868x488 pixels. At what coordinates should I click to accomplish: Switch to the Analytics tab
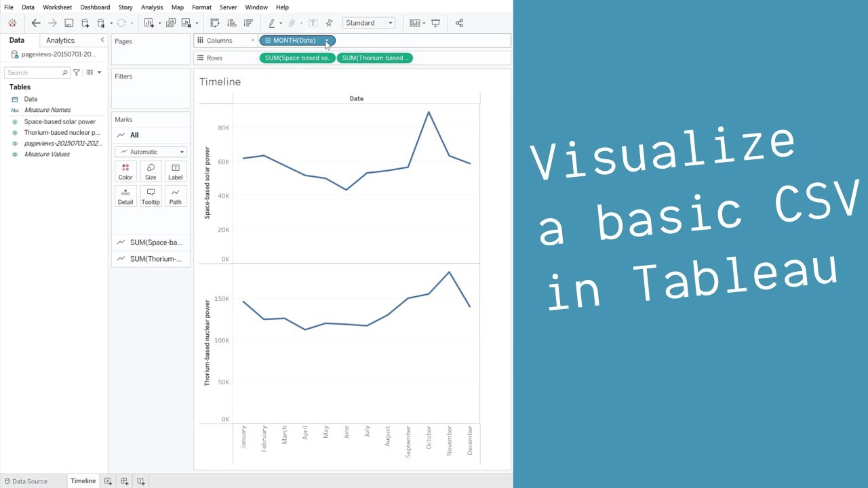(x=60, y=41)
